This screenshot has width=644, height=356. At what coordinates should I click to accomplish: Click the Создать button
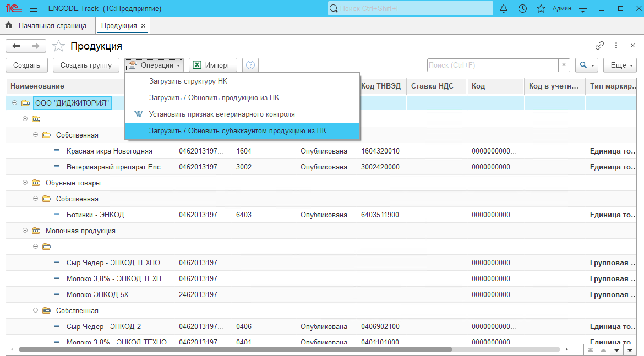pos(26,65)
